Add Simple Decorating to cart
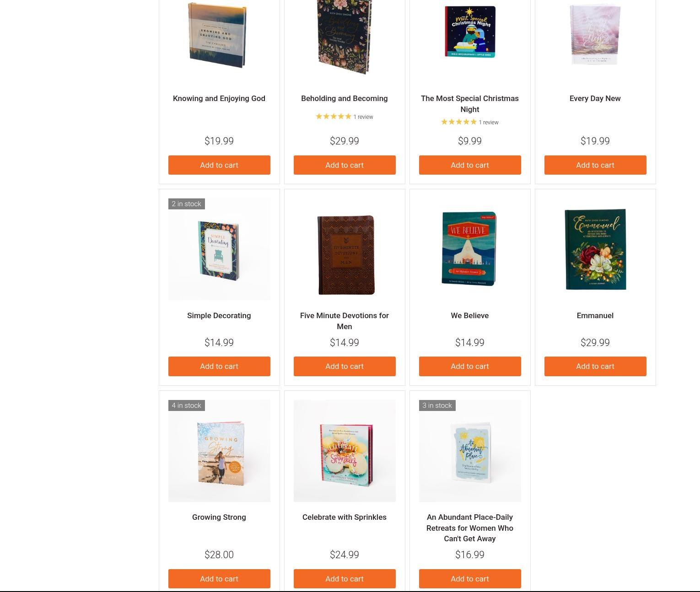The height and width of the screenshot is (592, 700). pyautogui.click(x=219, y=366)
